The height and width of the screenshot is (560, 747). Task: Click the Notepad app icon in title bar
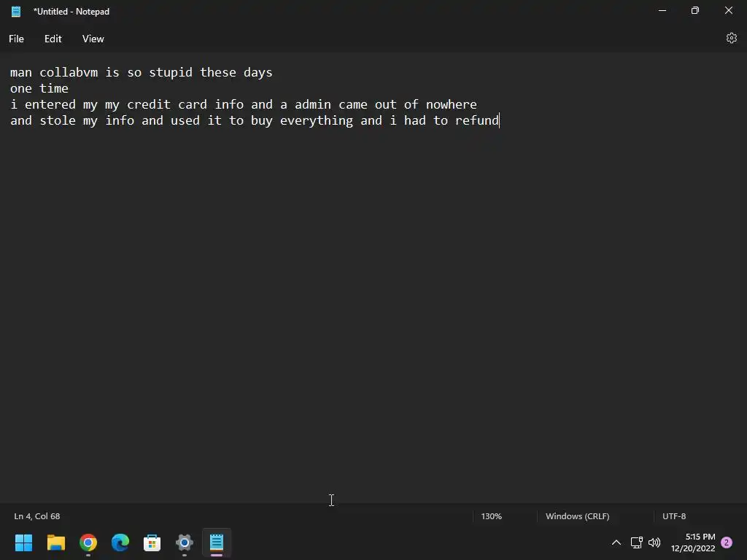(x=16, y=12)
